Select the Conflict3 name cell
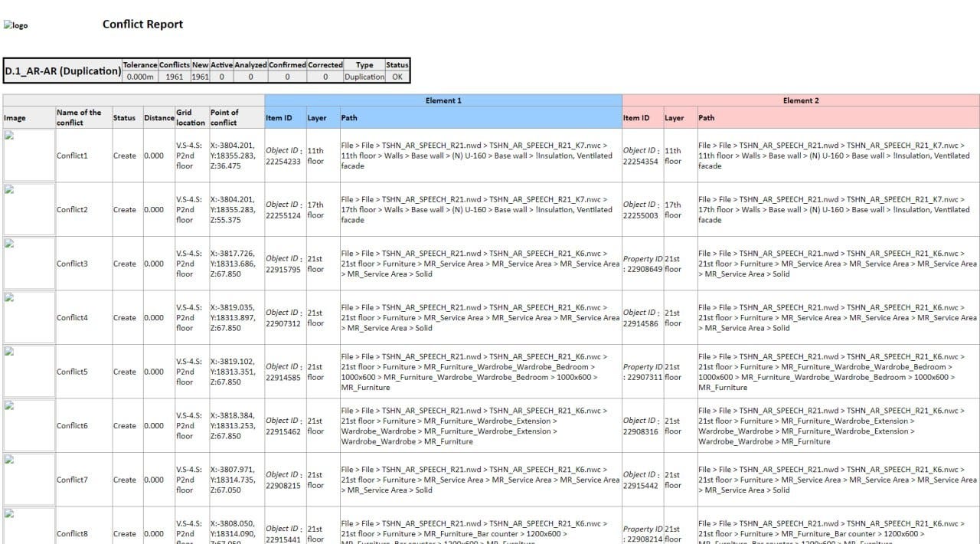Screen dimensions: 980x544 coord(83,264)
